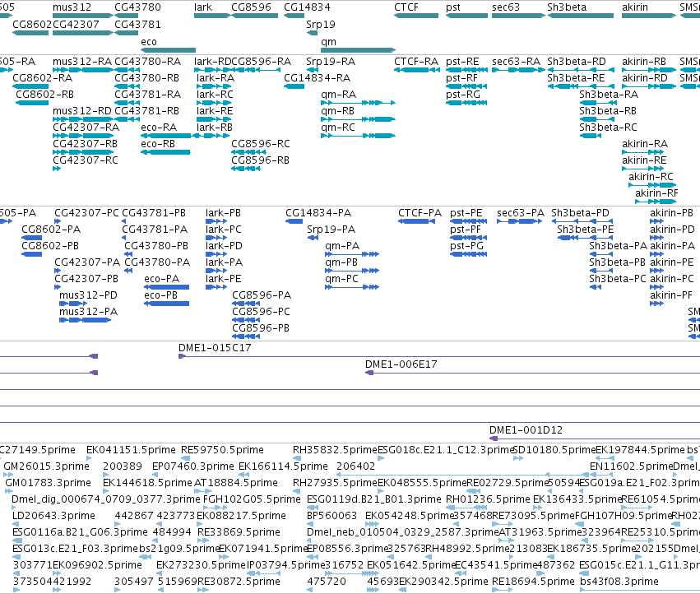Select transcript akirin-RF

point(656,193)
